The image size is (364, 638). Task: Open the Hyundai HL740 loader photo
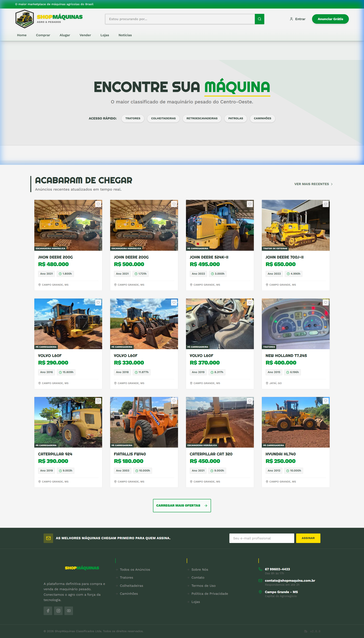[x=296, y=422]
